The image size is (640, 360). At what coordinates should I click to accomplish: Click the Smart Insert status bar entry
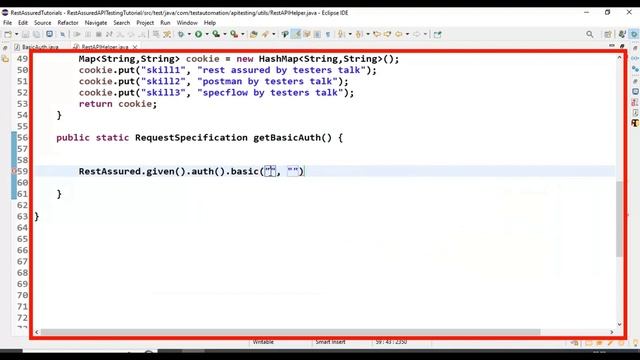click(330, 342)
